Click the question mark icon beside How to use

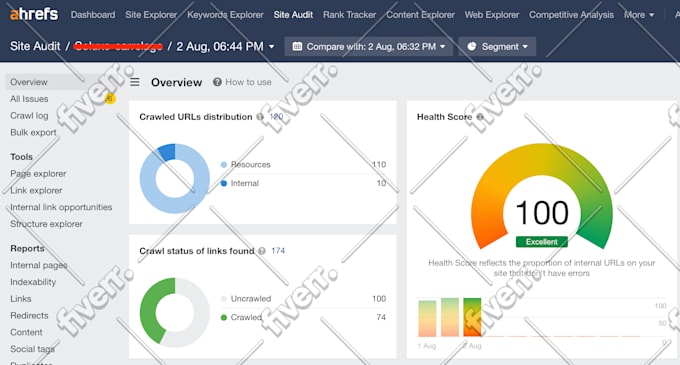(217, 82)
